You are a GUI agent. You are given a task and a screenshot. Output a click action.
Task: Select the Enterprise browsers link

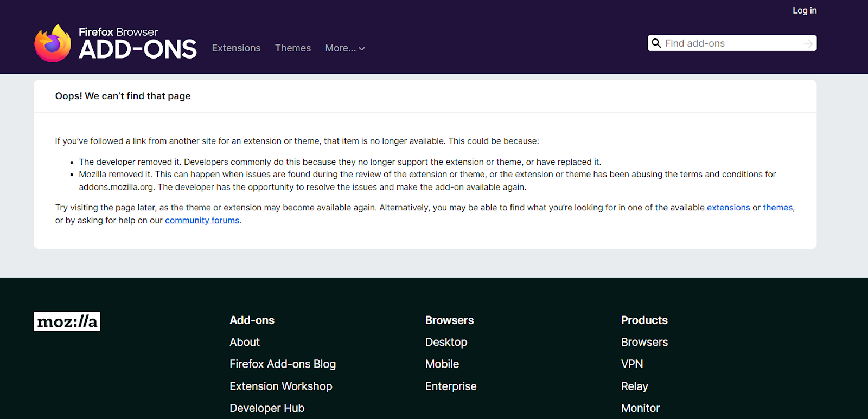(x=451, y=386)
